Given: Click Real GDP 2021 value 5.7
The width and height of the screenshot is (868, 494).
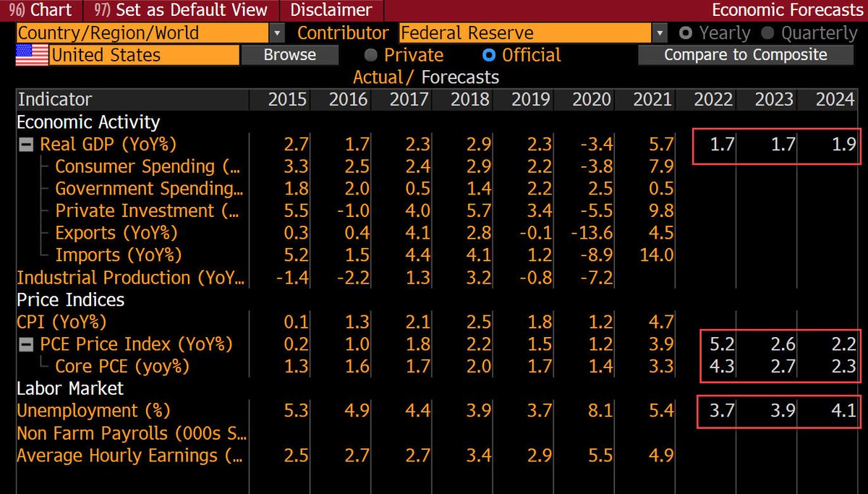Looking at the screenshot, I should 662,145.
